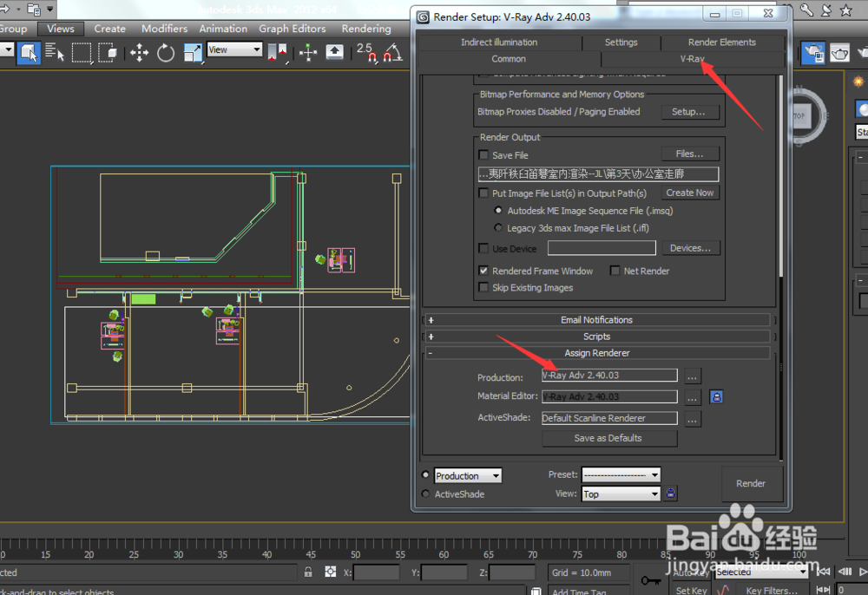868x595 pixels.
Task: Toggle Keyboard Shortcut Override icon
Action: point(334,53)
